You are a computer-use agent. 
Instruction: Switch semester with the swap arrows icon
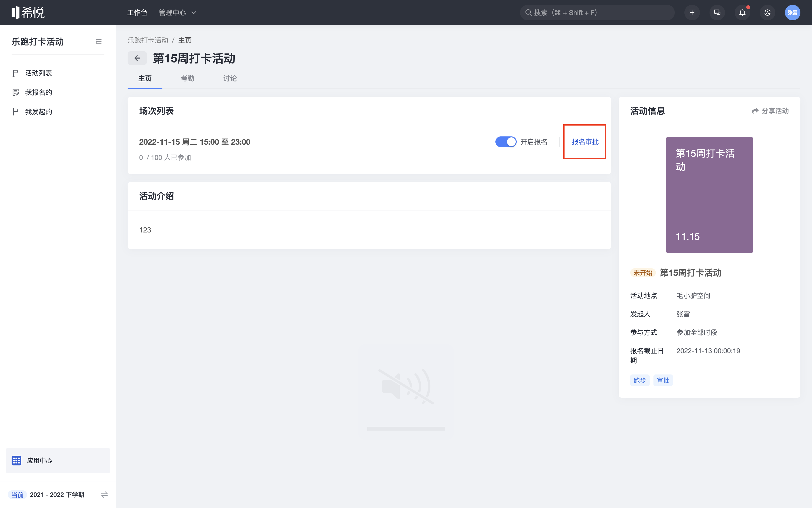coord(104,494)
